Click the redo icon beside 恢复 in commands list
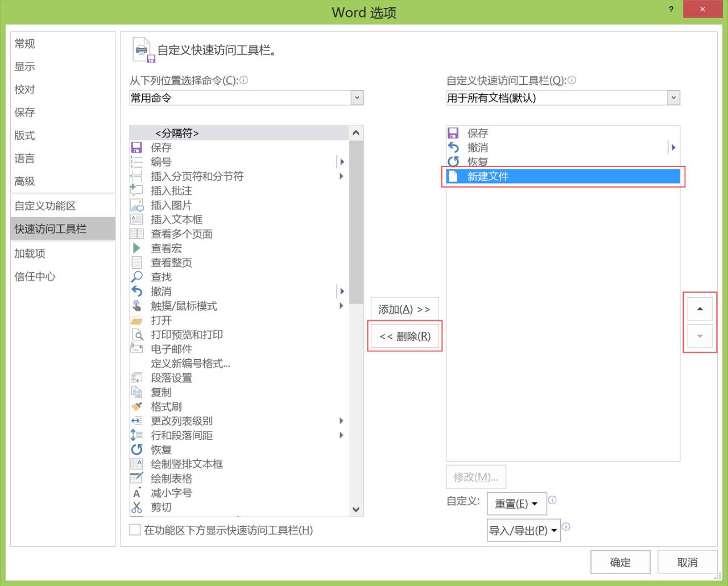 click(x=136, y=450)
